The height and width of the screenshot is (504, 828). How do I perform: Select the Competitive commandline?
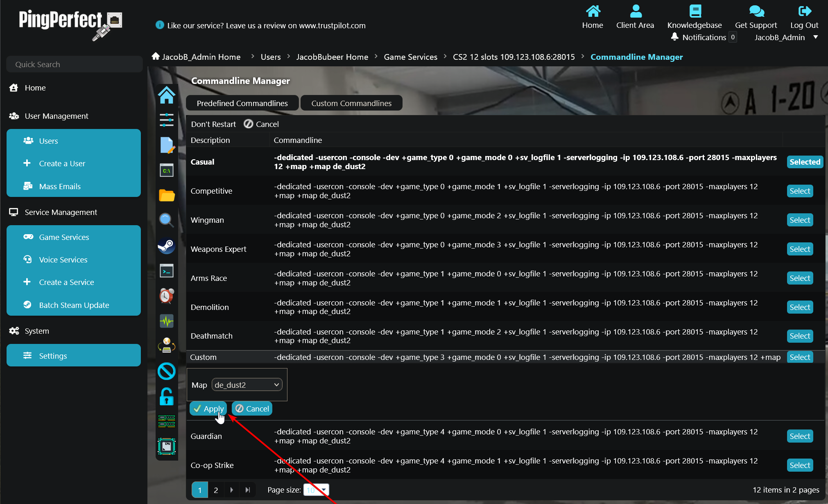point(799,191)
